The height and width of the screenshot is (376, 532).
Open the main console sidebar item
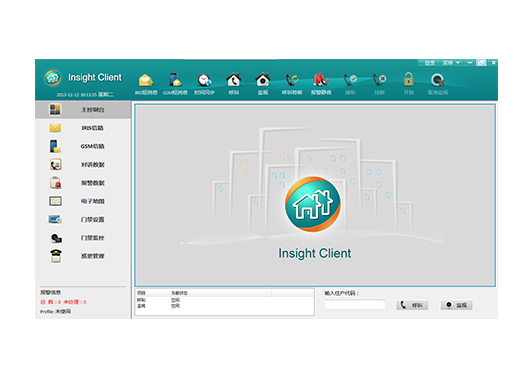(x=83, y=110)
